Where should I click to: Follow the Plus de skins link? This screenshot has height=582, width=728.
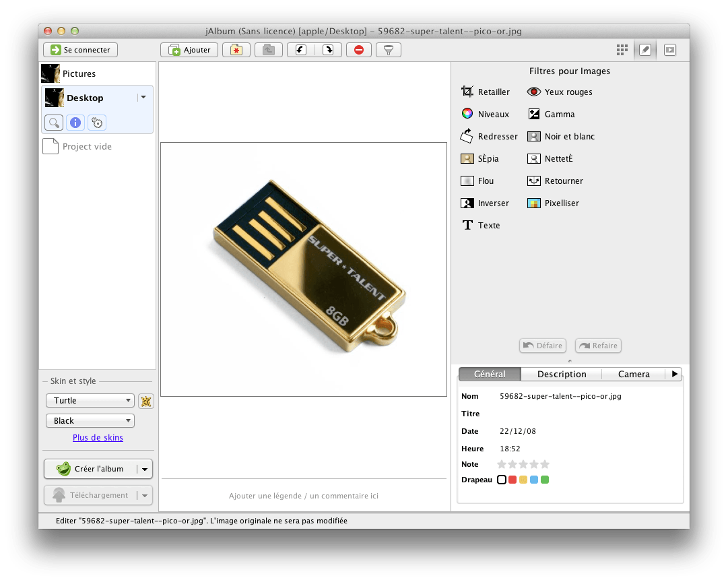tap(98, 438)
